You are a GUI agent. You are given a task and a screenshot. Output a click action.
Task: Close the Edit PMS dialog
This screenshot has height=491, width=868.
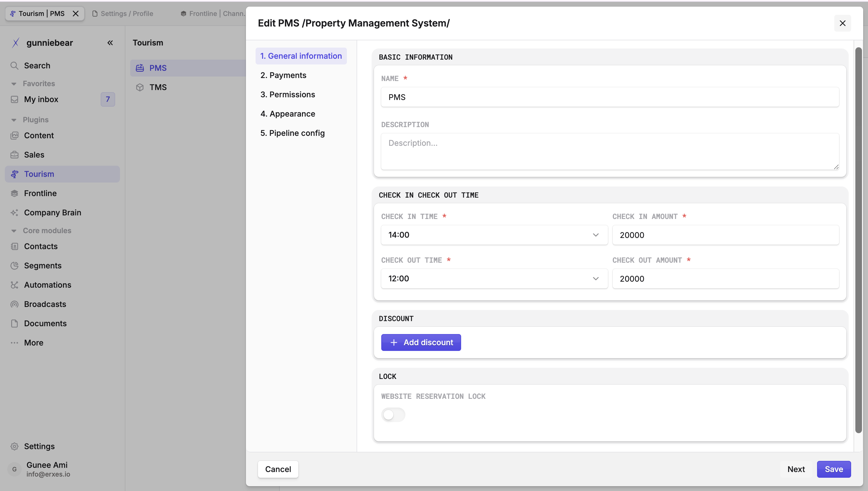tap(842, 23)
